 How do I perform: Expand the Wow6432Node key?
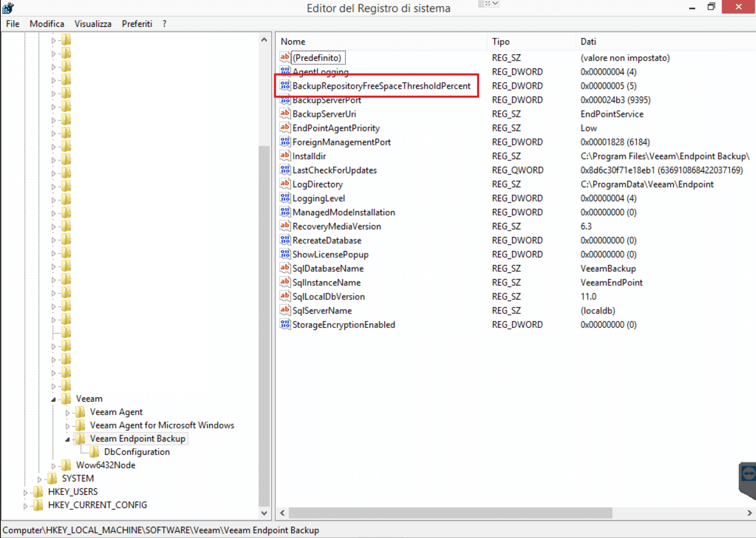pyautogui.click(x=54, y=465)
